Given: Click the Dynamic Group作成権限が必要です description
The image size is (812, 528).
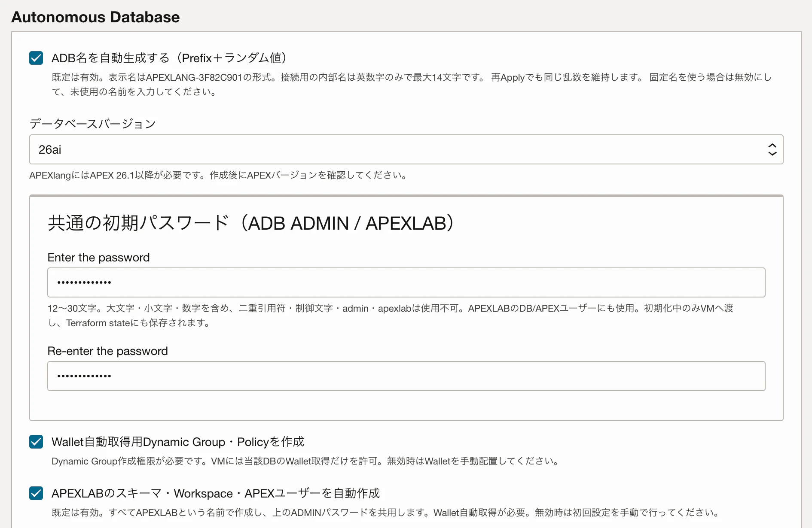Looking at the screenshot, I should pos(305,461).
